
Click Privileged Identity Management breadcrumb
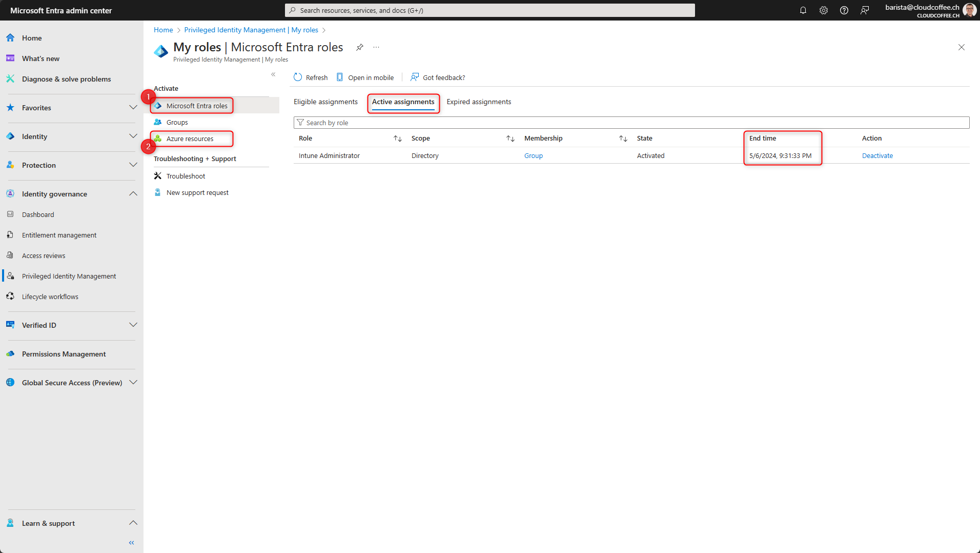(x=251, y=30)
